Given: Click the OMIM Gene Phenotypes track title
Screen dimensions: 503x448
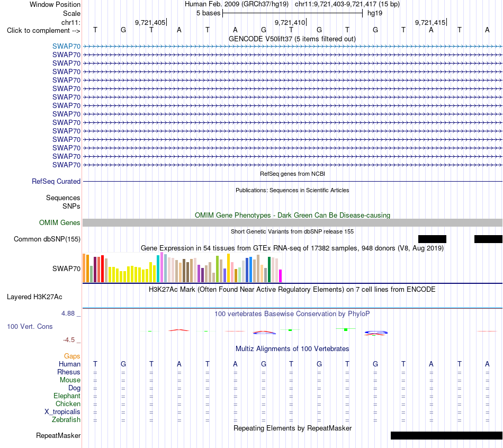Looking at the screenshot, I should (x=292, y=215).
